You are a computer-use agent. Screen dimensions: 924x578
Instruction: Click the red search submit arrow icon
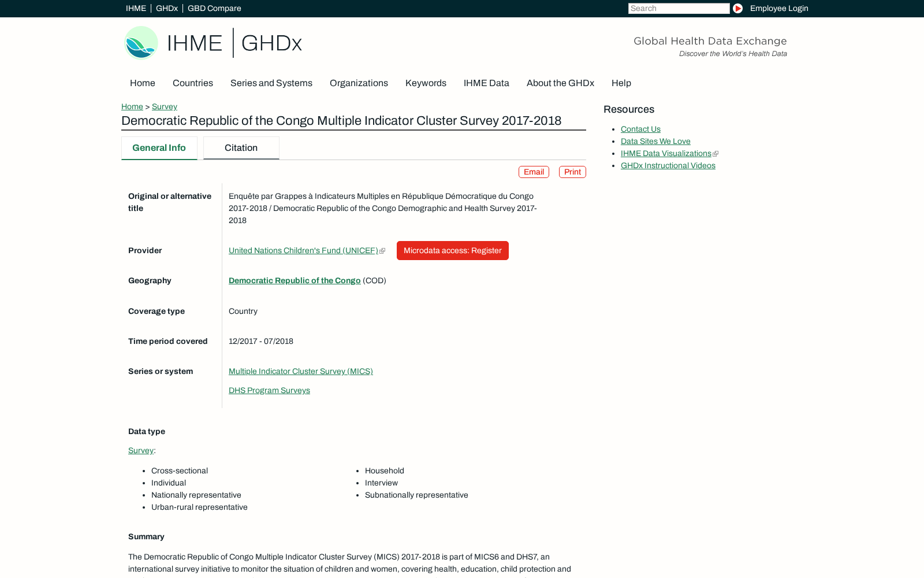737,8
